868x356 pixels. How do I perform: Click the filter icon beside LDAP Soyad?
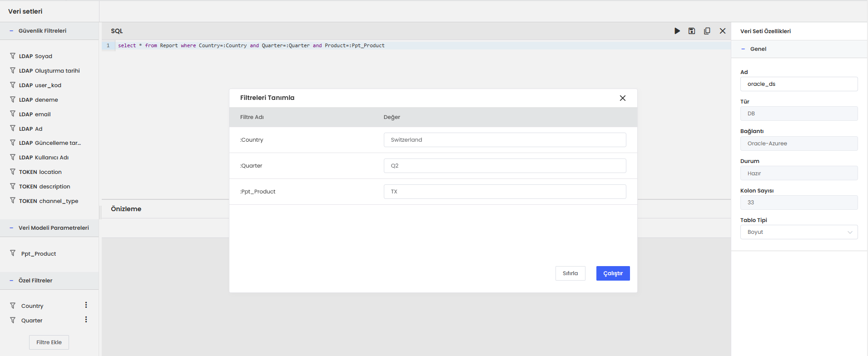tap(13, 56)
